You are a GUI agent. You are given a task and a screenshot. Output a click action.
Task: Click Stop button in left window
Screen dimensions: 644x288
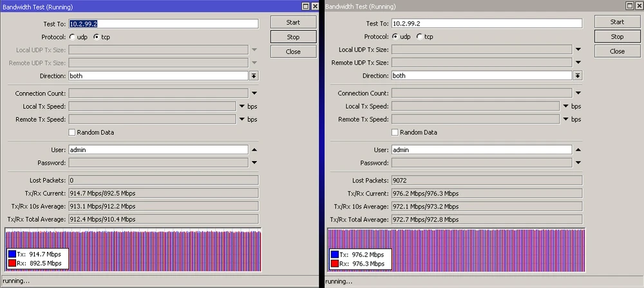tap(294, 37)
